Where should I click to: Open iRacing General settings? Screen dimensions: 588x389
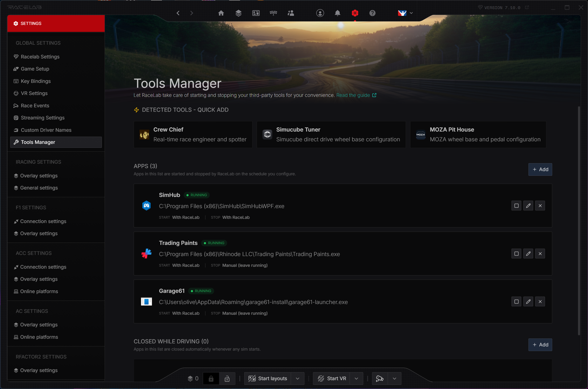click(56, 188)
